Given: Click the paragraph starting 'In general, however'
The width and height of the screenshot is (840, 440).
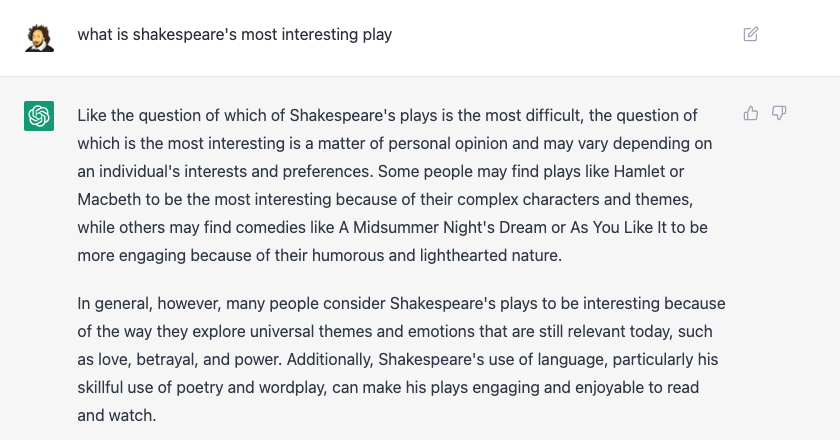Looking at the screenshot, I should coord(401,359).
